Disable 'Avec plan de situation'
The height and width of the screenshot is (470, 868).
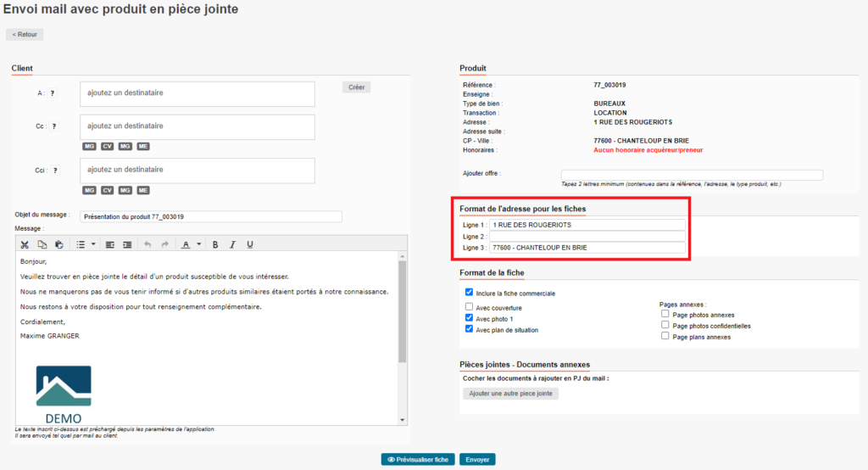[470, 329]
